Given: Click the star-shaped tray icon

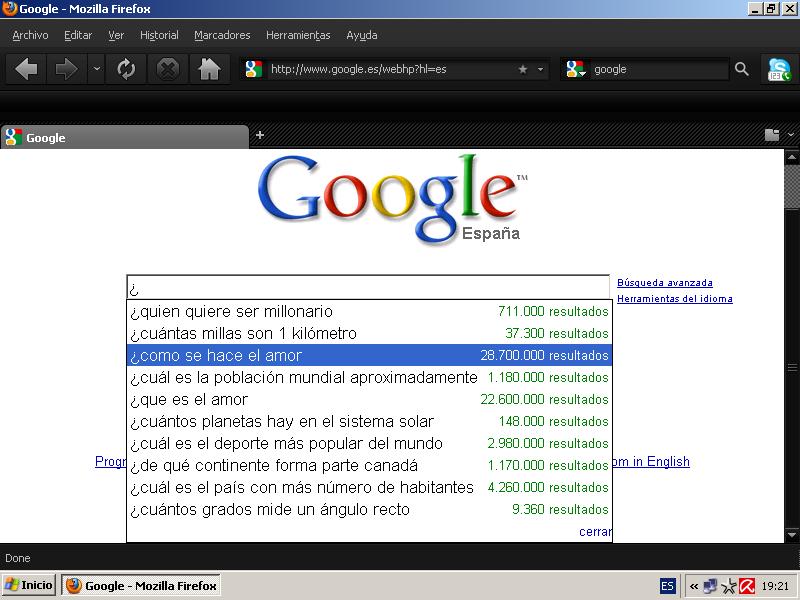Looking at the screenshot, I should pyautogui.click(x=729, y=586).
